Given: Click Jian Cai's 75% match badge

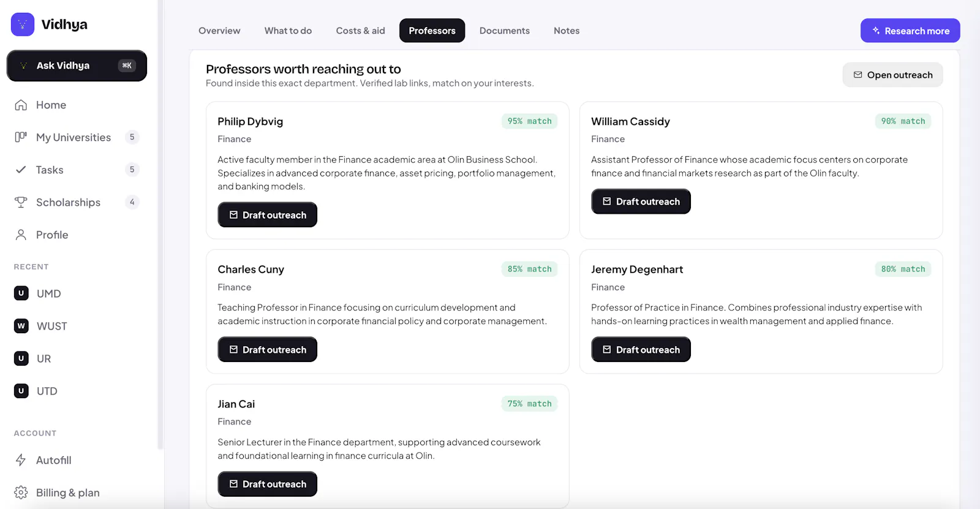Looking at the screenshot, I should coord(529,404).
